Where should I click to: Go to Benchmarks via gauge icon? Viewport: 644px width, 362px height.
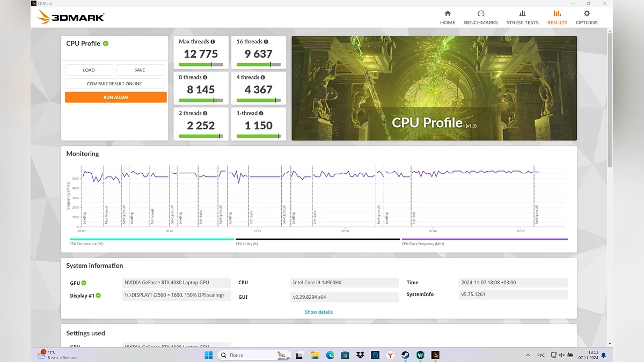pyautogui.click(x=480, y=14)
